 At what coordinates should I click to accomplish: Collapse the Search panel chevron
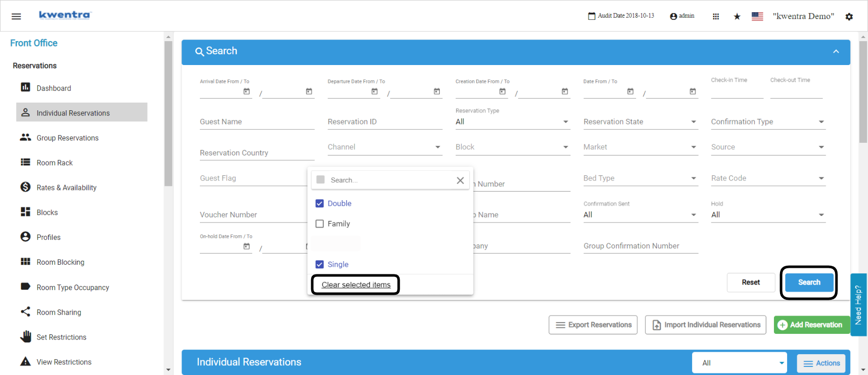point(836,51)
